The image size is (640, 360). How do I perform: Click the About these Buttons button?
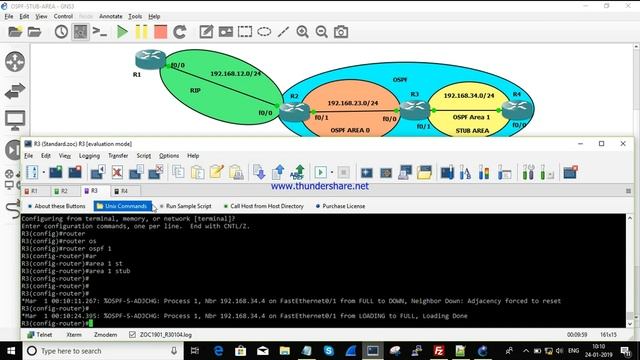point(56,206)
